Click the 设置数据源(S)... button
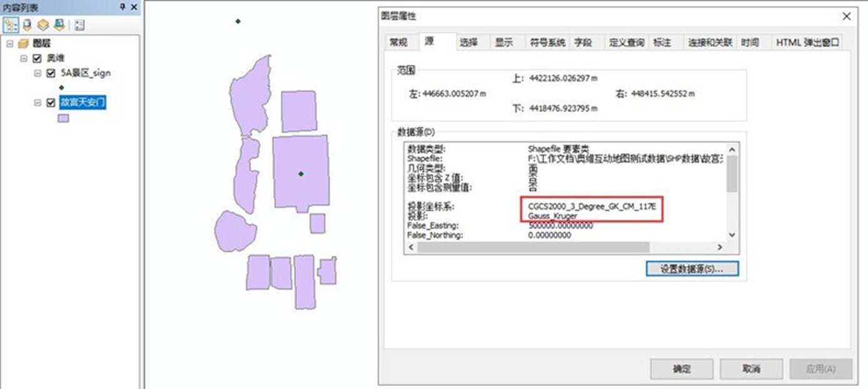The width and height of the screenshot is (868, 389). (692, 268)
